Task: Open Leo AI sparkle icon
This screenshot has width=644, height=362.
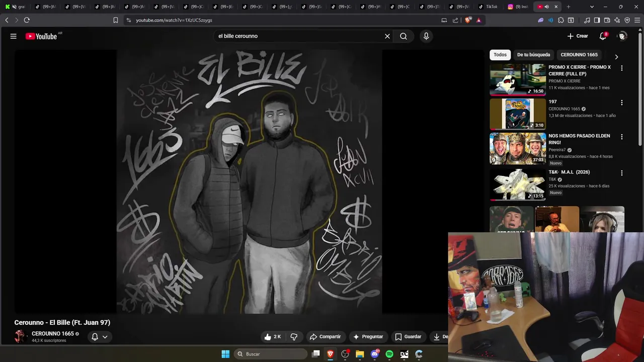Action: point(617,20)
